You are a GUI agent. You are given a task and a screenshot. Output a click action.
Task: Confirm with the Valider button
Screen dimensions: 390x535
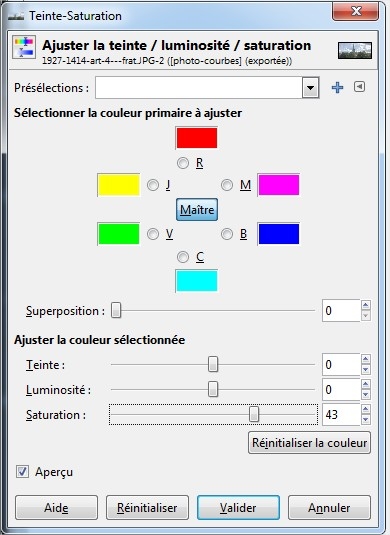click(x=238, y=508)
